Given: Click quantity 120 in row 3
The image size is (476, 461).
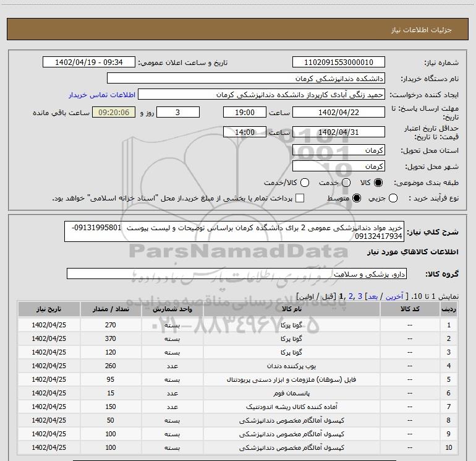Looking at the screenshot, I should 111,352.
